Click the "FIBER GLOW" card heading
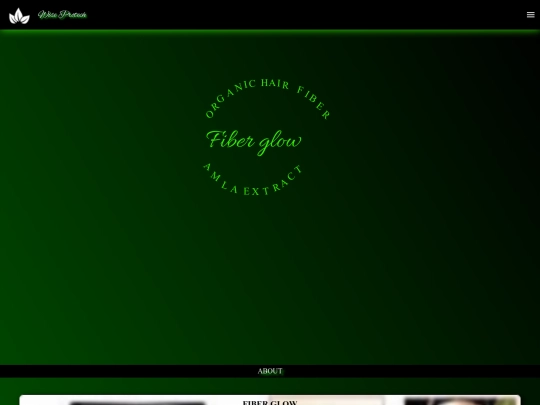 coord(270,402)
